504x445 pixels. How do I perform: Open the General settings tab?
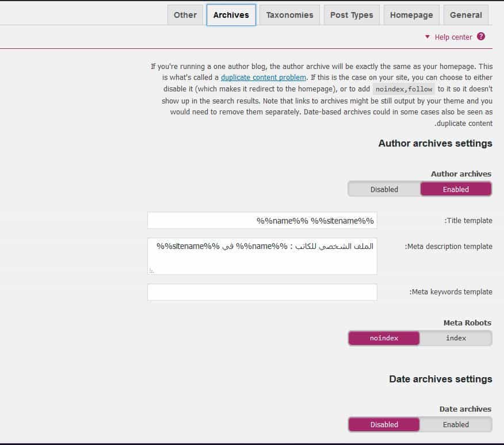click(466, 15)
